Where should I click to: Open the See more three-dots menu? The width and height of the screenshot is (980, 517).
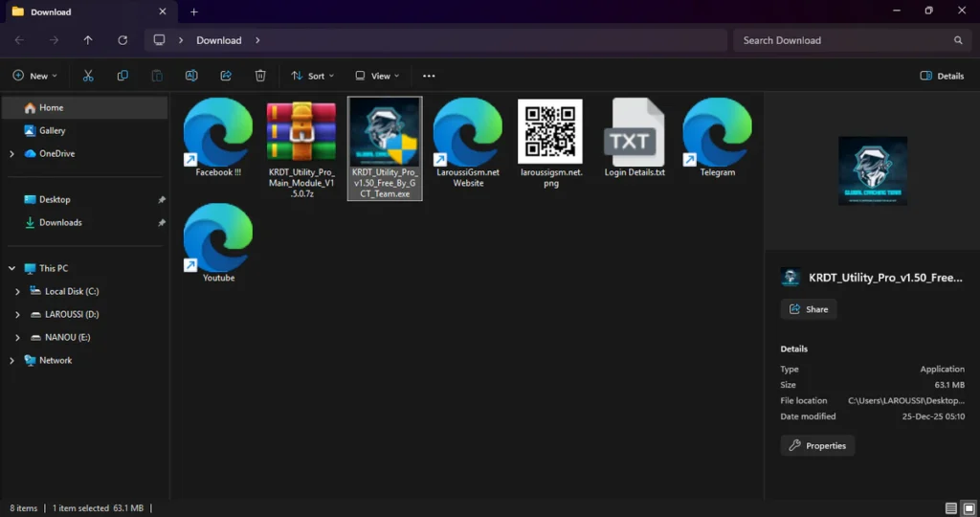point(429,76)
